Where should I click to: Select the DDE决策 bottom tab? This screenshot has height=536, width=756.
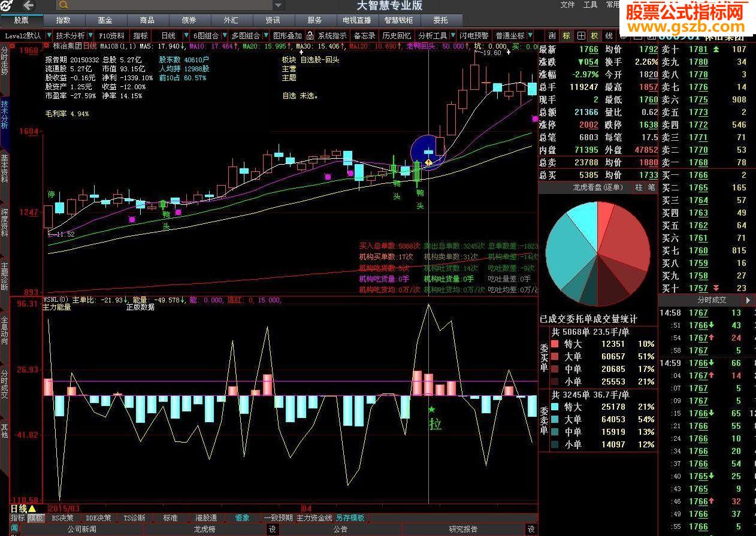pos(98,518)
